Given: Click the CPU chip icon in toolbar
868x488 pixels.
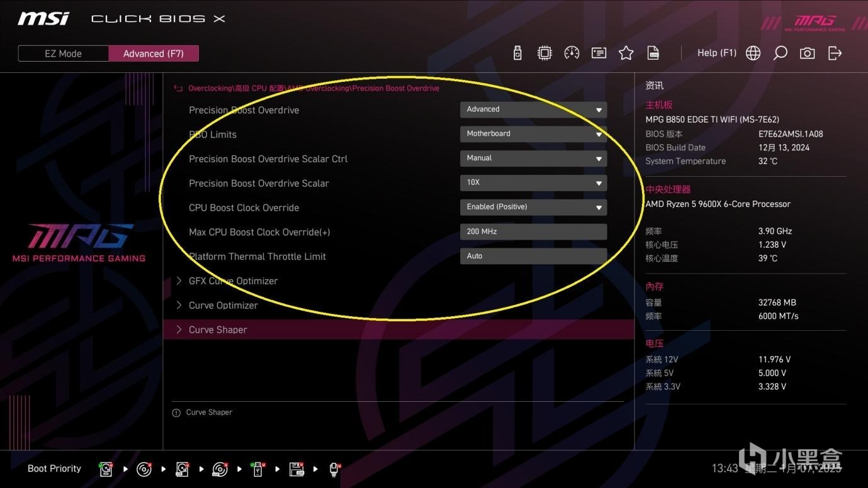Looking at the screenshot, I should point(544,53).
